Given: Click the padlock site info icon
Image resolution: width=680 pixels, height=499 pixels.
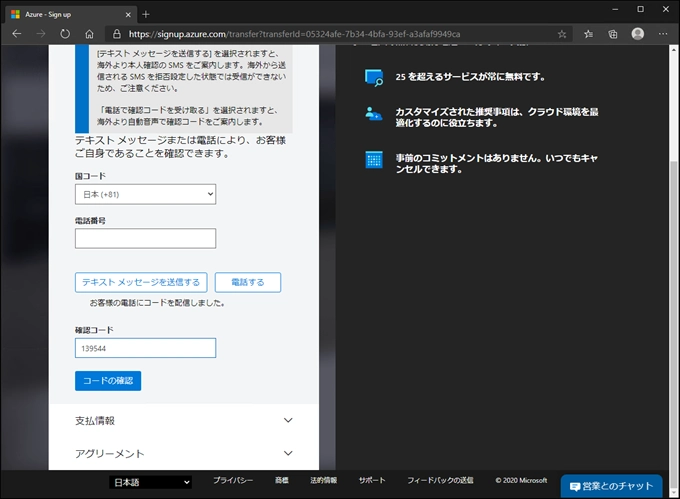Looking at the screenshot, I should pyautogui.click(x=117, y=34).
